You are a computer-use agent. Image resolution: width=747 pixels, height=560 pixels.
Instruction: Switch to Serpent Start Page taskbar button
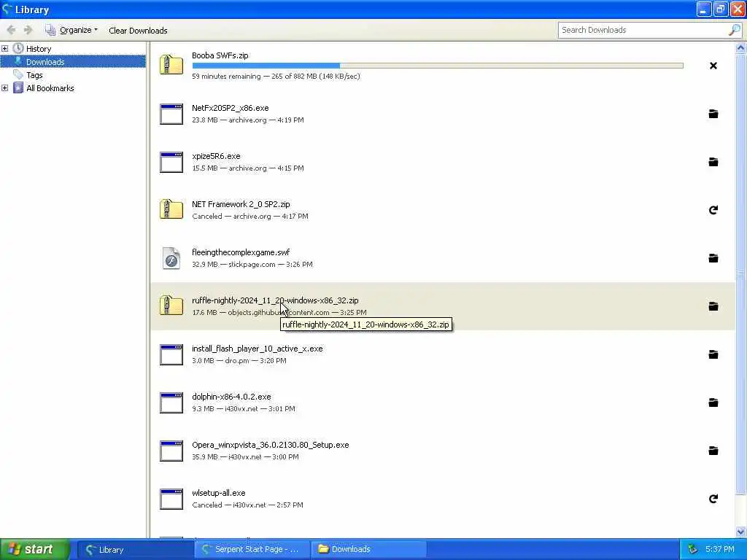252,550
